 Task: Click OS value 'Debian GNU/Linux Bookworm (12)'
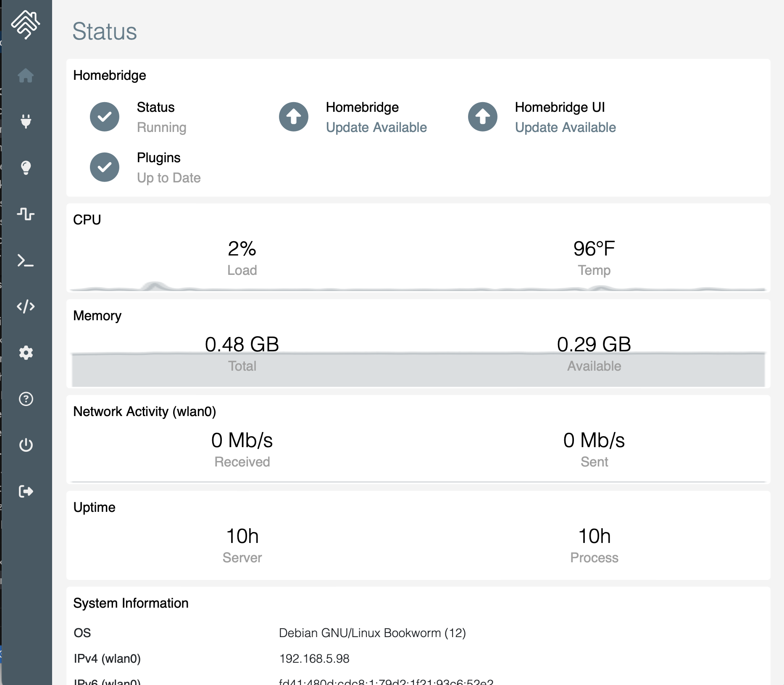click(372, 633)
